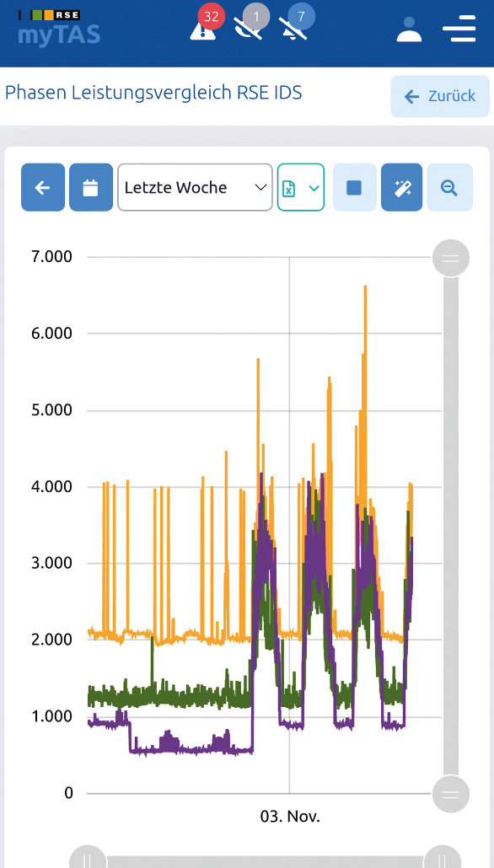Click the vertical zoom scrollbar track
The image size is (494, 868).
450,526
